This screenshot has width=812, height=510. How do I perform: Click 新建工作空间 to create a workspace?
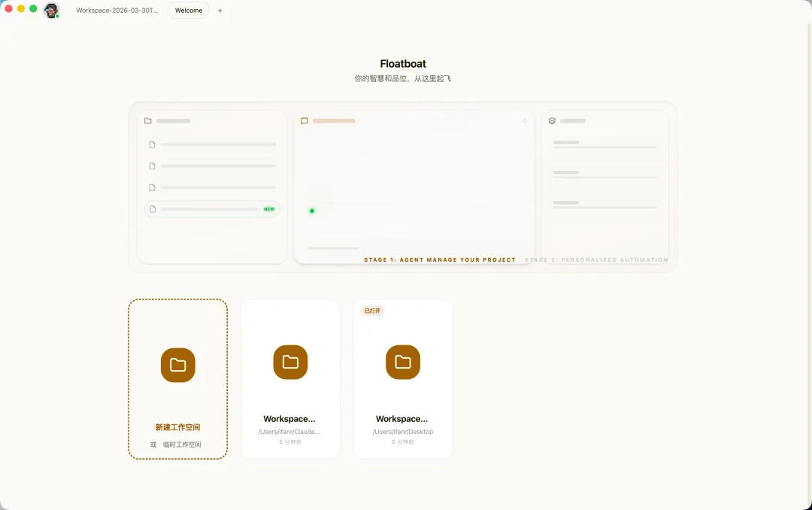pyautogui.click(x=178, y=427)
